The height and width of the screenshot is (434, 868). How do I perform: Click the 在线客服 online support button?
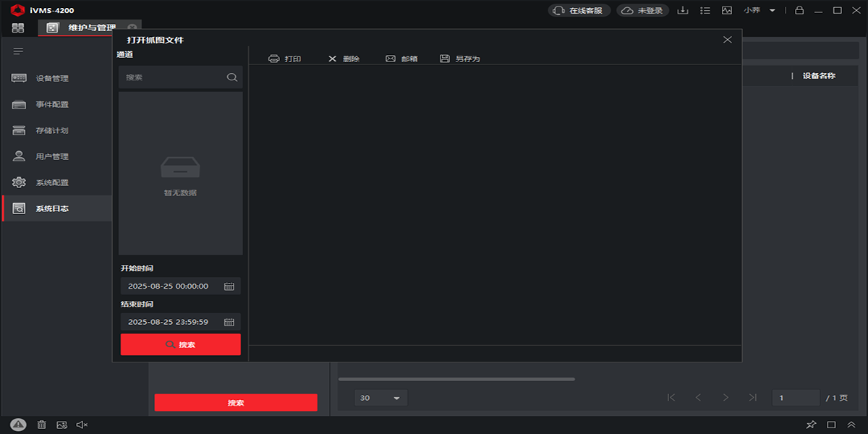tap(579, 11)
